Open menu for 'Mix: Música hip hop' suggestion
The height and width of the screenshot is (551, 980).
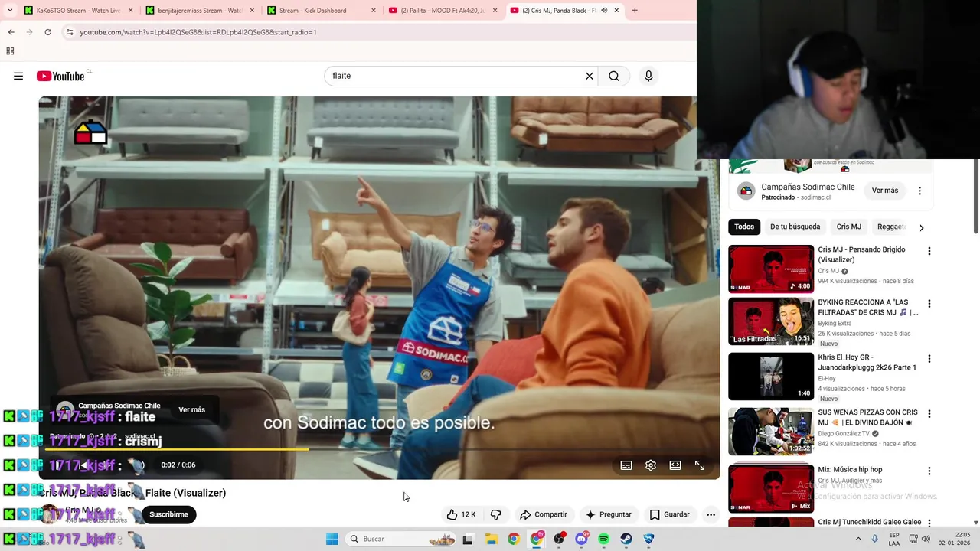pyautogui.click(x=929, y=471)
